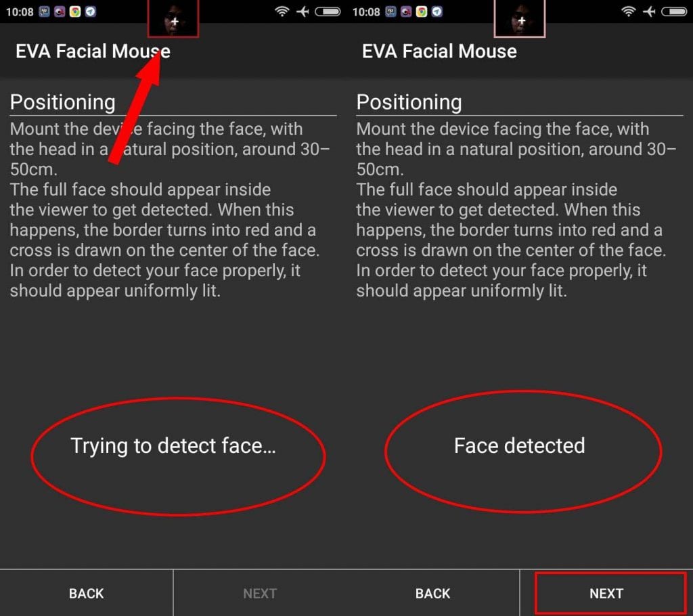Tap NEXT button in right screen
Screen dimensions: 693x616
606,593
